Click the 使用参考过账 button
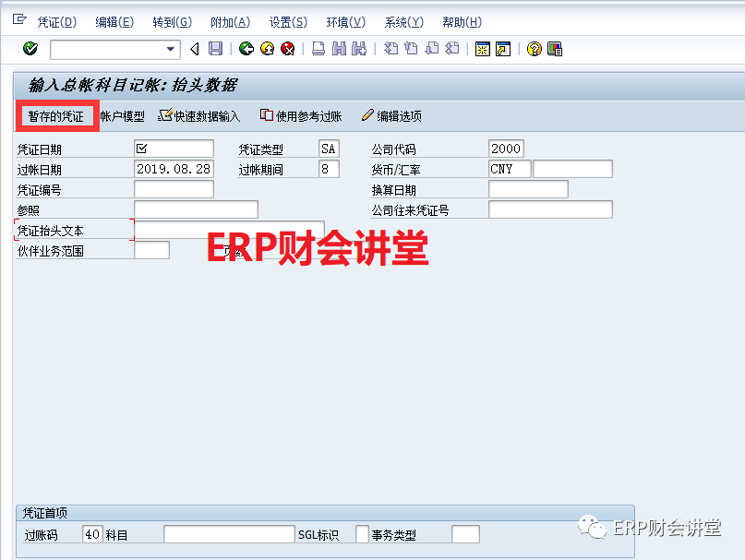Image resolution: width=745 pixels, height=560 pixels. point(301,116)
